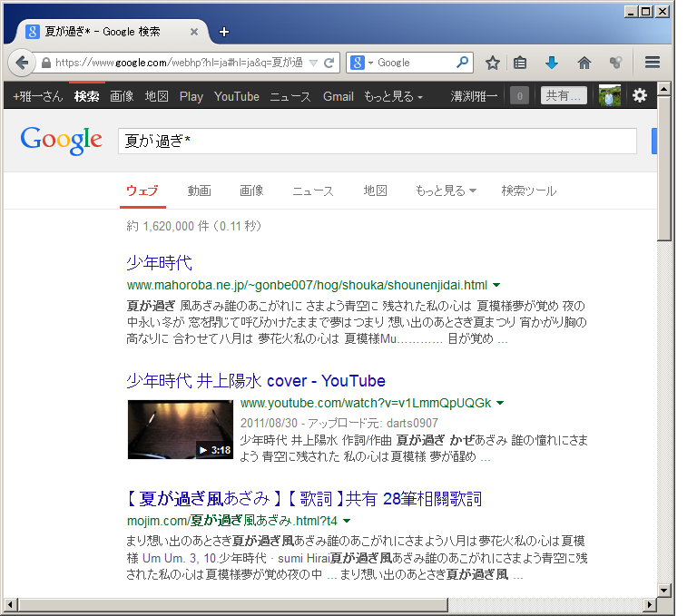Select the 動画 search tab

199,191
